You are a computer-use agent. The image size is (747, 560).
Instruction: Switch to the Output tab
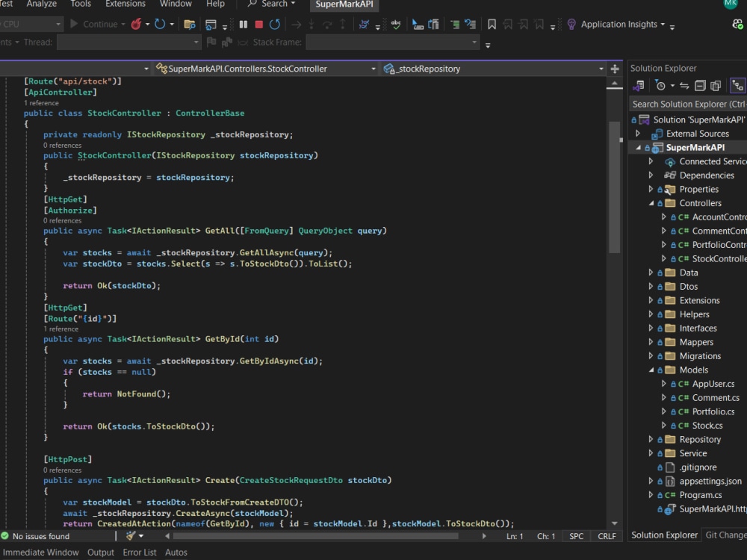click(x=101, y=553)
